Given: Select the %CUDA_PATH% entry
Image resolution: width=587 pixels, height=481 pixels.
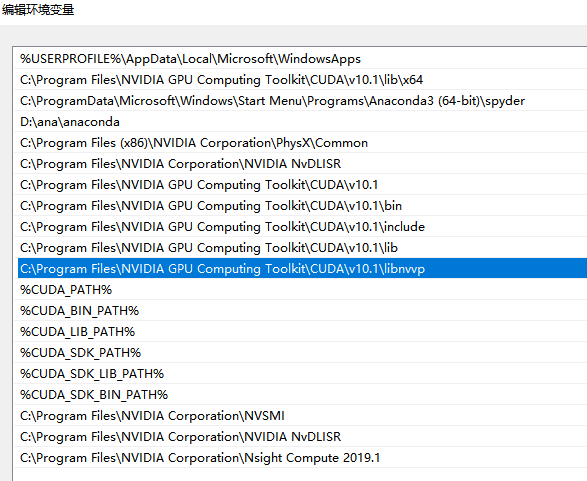Looking at the screenshot, I should coord(302,289).
